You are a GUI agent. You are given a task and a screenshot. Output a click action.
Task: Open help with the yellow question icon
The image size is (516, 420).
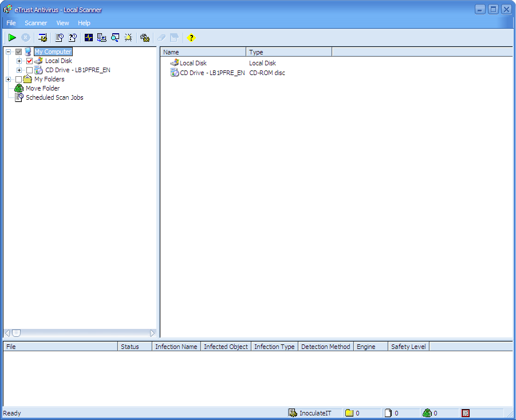[191, 38]
